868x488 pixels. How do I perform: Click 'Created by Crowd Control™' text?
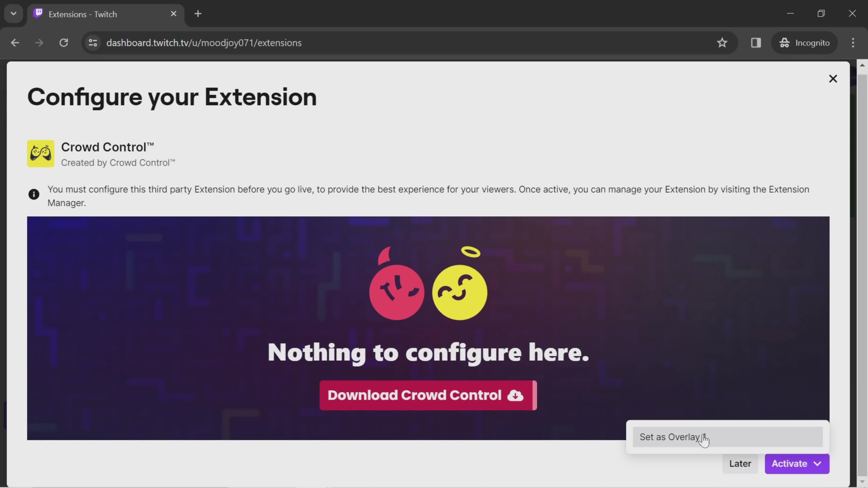(118, 163)
